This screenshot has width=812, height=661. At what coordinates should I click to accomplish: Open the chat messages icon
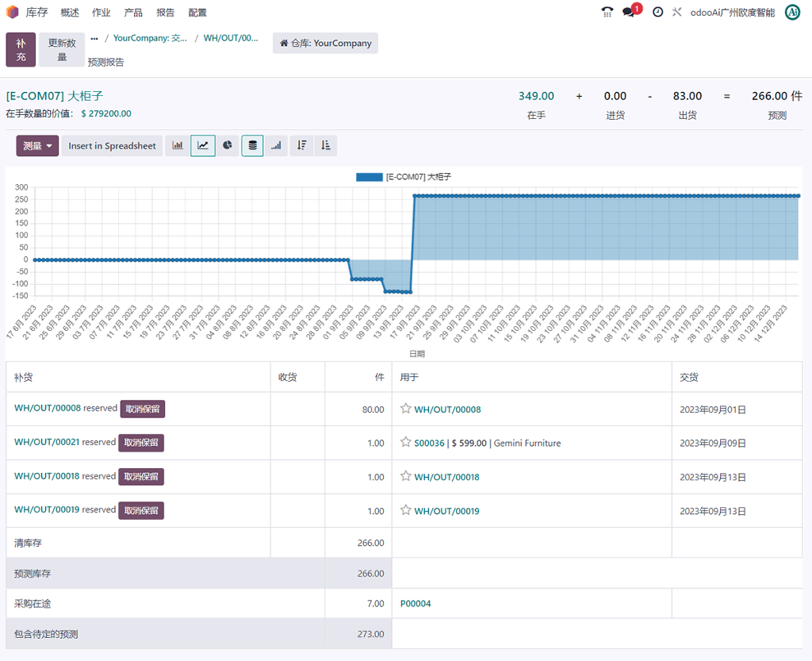coord(629,12)
